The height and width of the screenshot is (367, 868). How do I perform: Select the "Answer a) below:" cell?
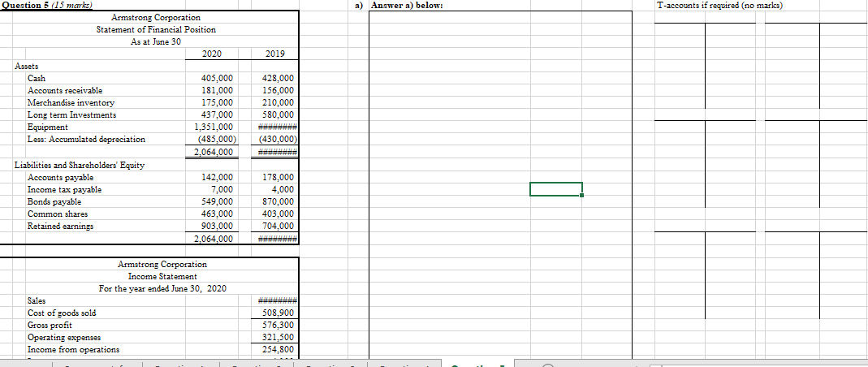pos(407,5)
